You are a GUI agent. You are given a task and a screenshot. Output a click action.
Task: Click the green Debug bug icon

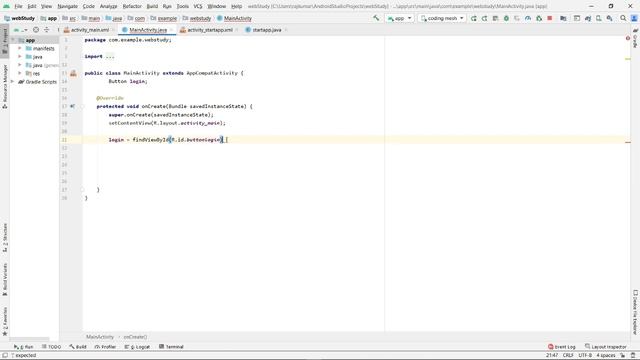[506, 18]
